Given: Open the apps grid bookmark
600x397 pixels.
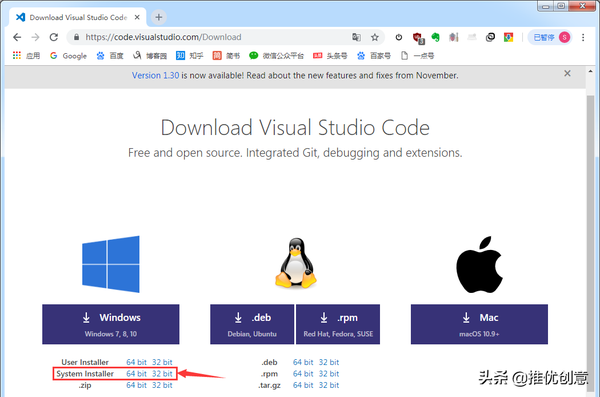Looking at the screenshot, I should (26, 56).
